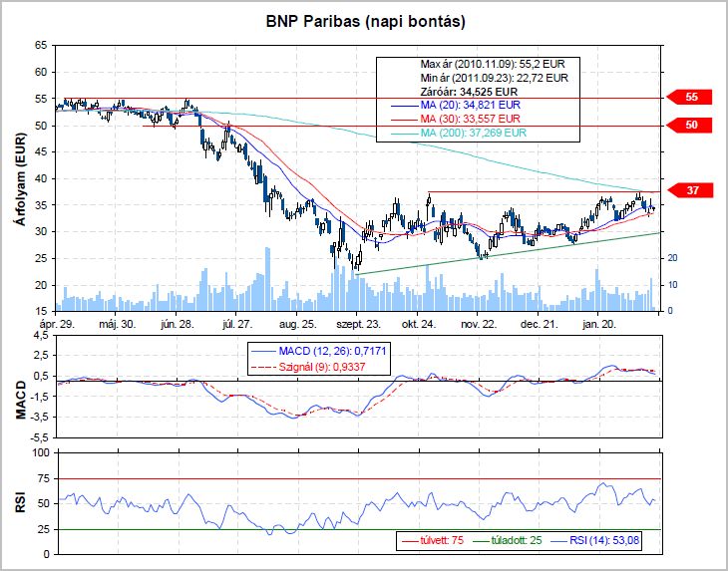Click the "Záróár: 34,525 EUR" closing price text
Image resolution: width=728 pixels, height=571 pixels.
click(469, 92)
